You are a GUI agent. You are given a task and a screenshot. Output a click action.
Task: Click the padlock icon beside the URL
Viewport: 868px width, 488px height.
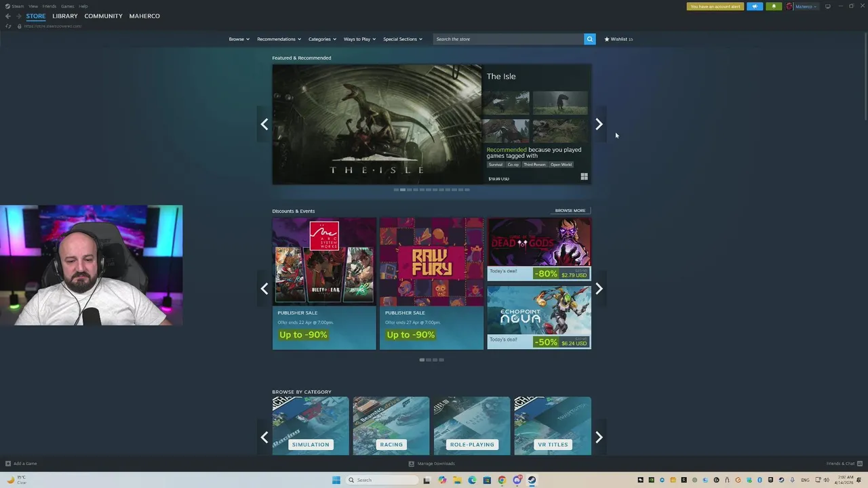click(19, 26)
